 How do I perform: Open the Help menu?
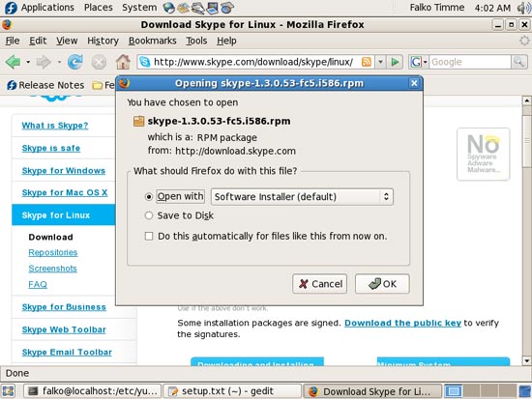pyautogui.click(x=226, y=41)
